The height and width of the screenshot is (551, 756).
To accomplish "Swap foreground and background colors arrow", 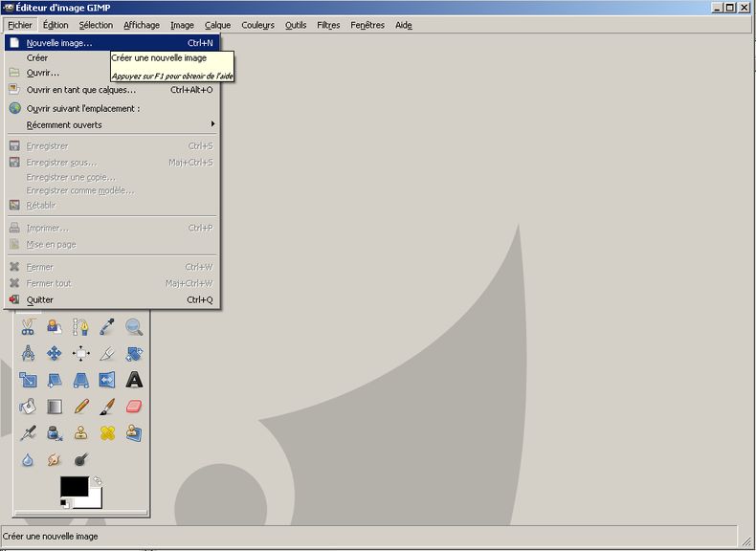I will (x=98, y=480).
